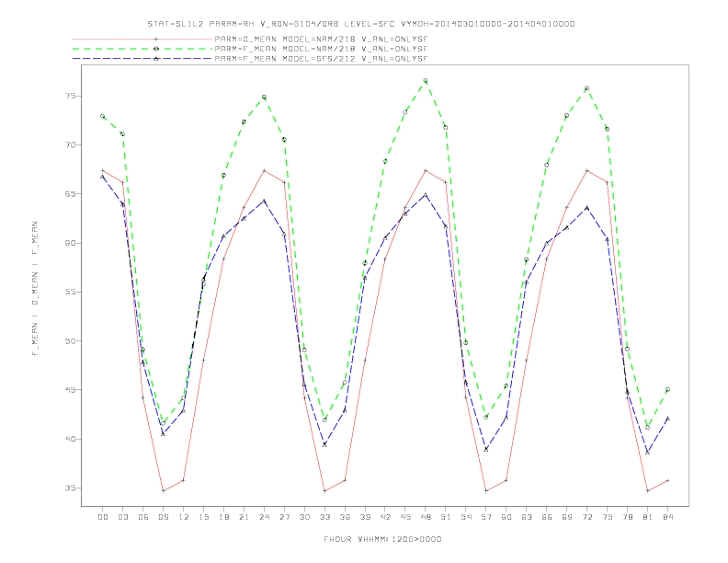The image size is (728, 563).
Task: Click x-axis forecast hour label 78
Action: point(627,517)
